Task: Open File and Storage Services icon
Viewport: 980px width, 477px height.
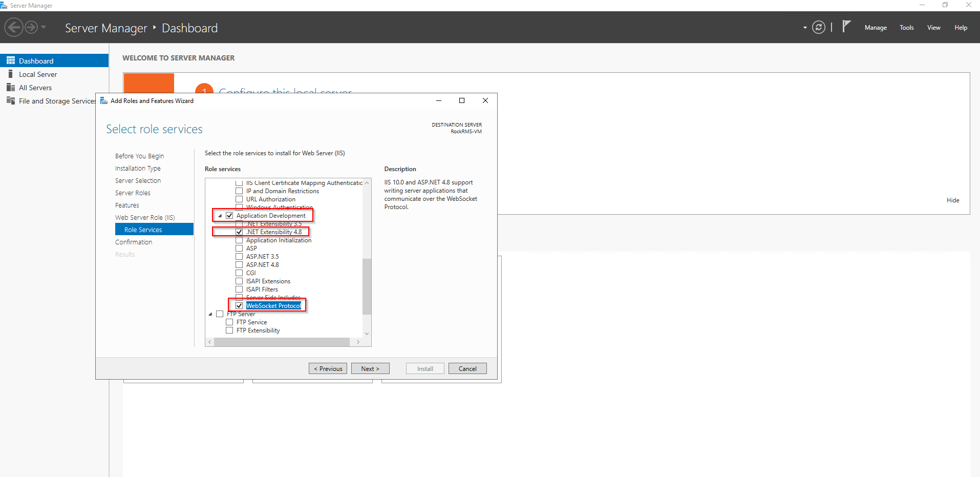Action: [x=11, y=101]
